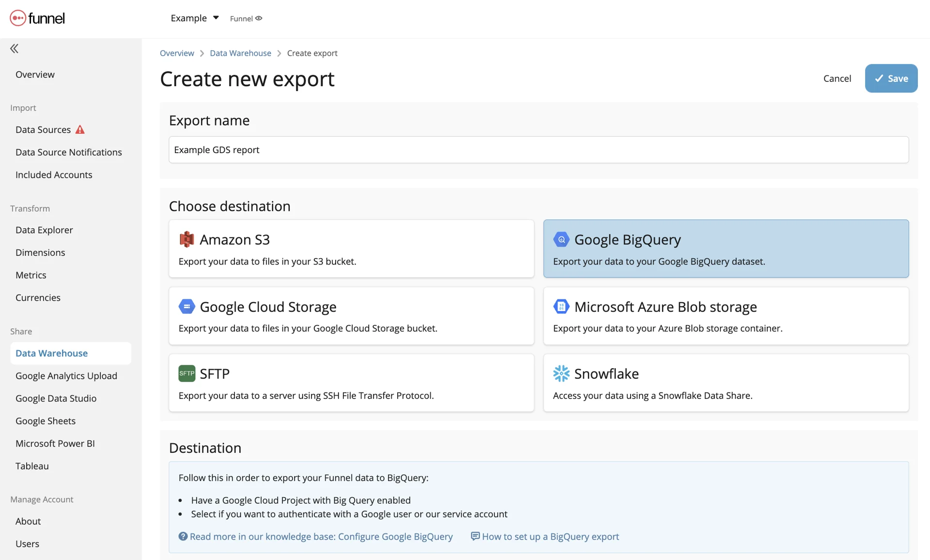
Task: Open Configure Google BigQuery knowledge base link
Action: pyautogui.click(x=321, y=536)
